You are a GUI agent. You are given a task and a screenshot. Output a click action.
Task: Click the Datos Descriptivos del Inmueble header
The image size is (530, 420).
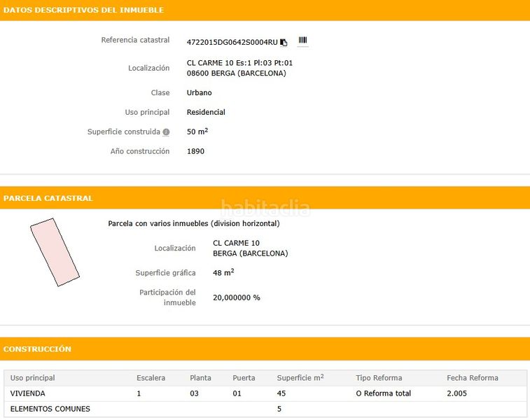click(83, 10)
